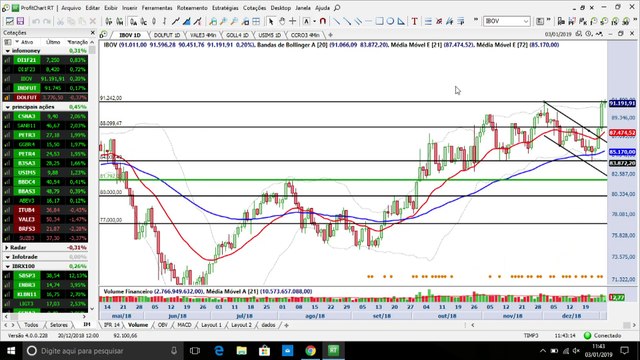Screen dimensions: 640x360
Task: Open the text style A dropdown arrow
Action: tap(314, 21)
